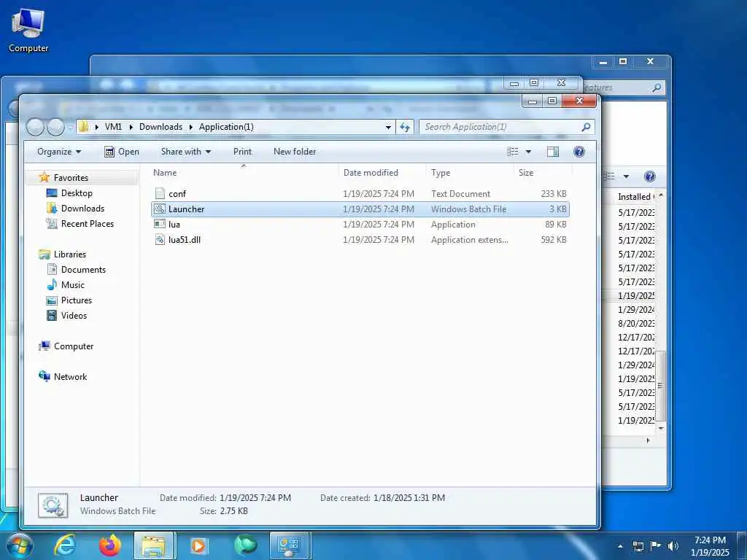Image resolution: width=747 pixels, height=560 pixels.
Task: Open Windows Explorer taskbar button
Action: (155, 545)
